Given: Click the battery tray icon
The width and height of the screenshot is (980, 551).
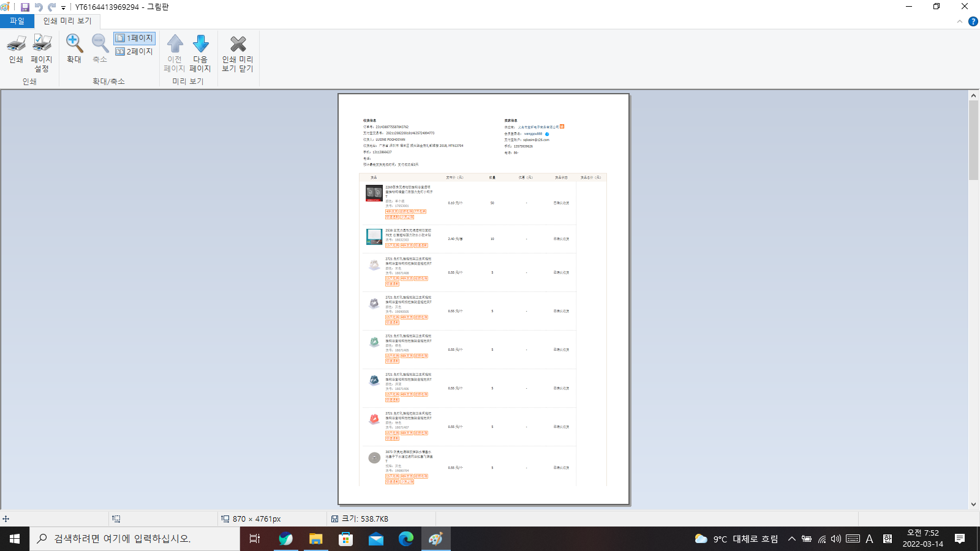Looking at the screenshot, I should click(807, 539).
